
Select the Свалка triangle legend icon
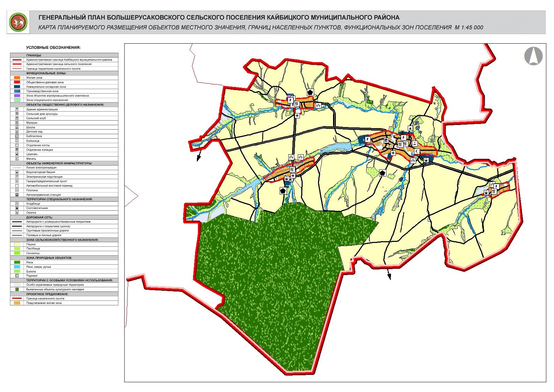[17, 213]
